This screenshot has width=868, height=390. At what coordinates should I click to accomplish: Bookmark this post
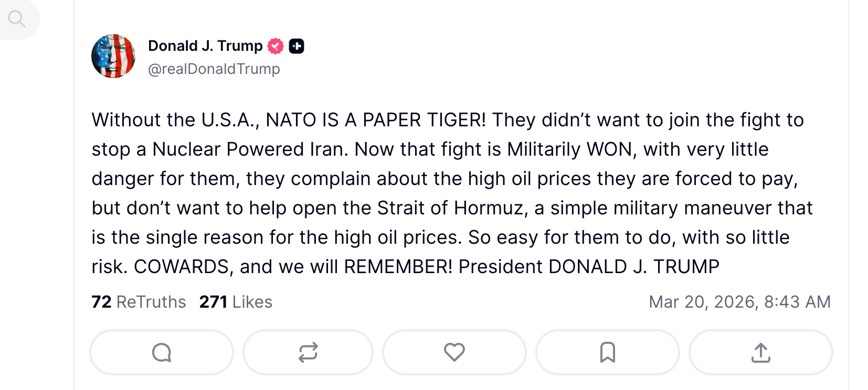[x=607, y=352]
